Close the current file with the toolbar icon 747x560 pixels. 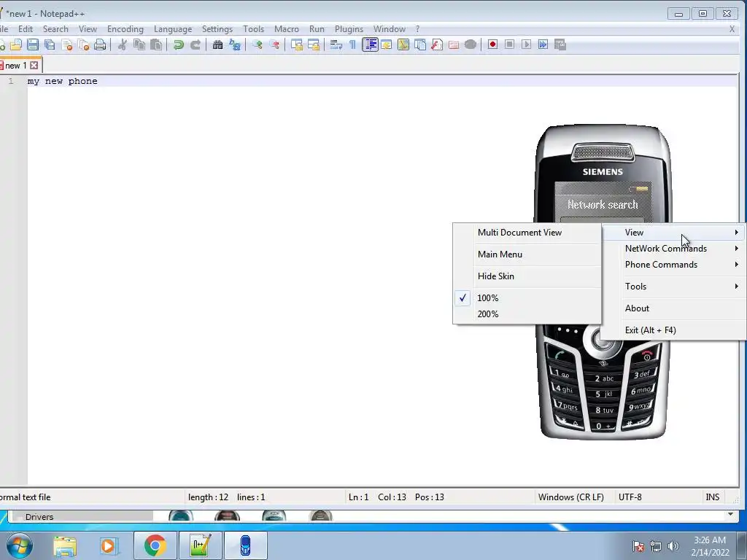pyautogui.click(x=66, y=44)
